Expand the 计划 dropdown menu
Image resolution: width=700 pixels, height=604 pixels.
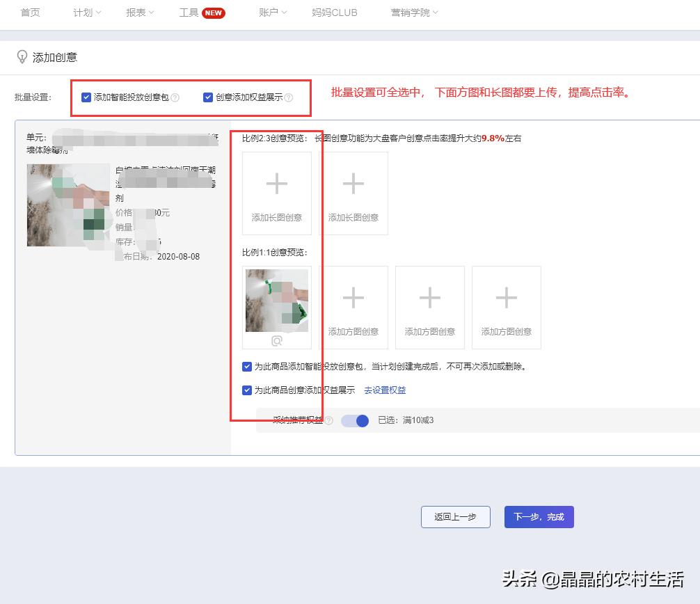click(86, 12)
